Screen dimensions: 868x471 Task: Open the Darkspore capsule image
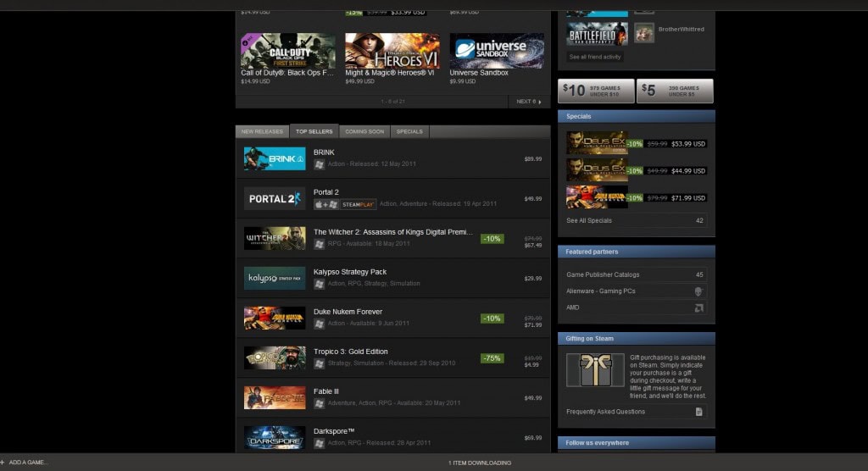click(275, 438)
